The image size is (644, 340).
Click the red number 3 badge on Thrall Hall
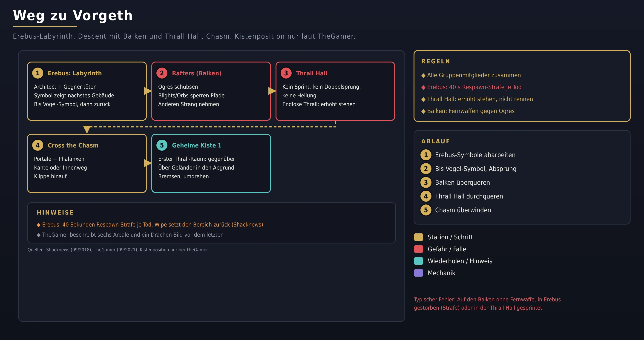click(x=286, y=73)
